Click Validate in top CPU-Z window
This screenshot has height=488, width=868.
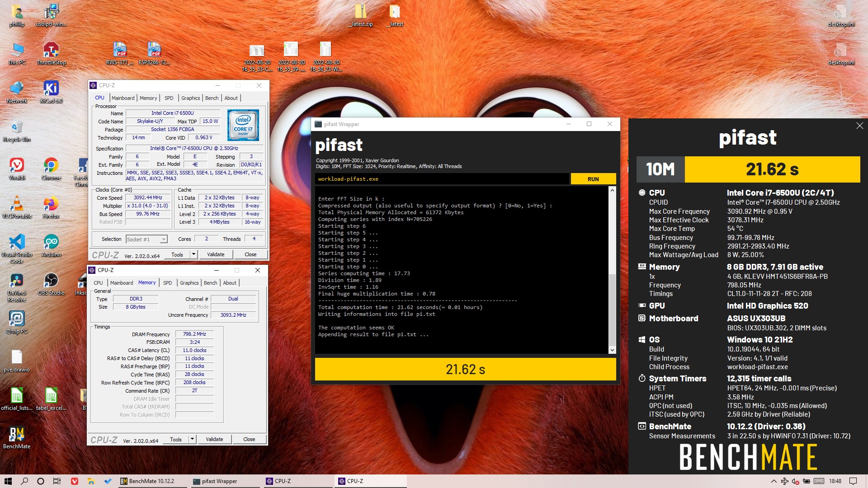216,254
